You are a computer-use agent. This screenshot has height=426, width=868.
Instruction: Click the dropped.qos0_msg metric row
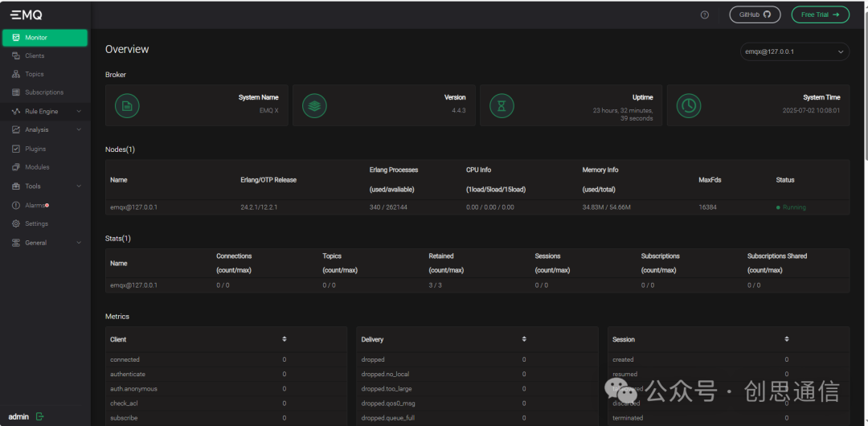tap(477, 403)
